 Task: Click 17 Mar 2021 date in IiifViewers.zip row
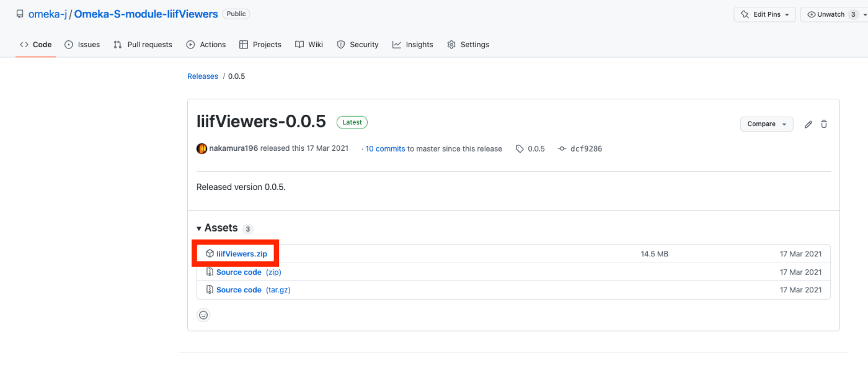pyautogui.click(x=801, y=254)
